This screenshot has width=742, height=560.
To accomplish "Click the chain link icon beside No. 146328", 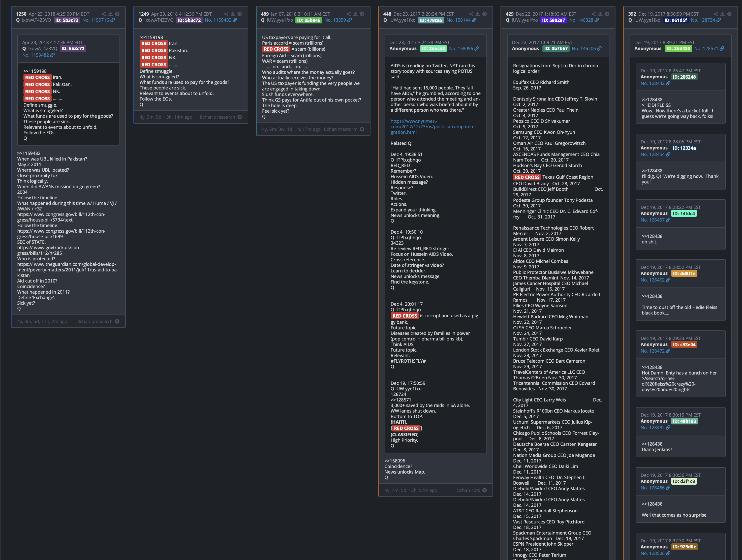I will click(x=597, y=20).
